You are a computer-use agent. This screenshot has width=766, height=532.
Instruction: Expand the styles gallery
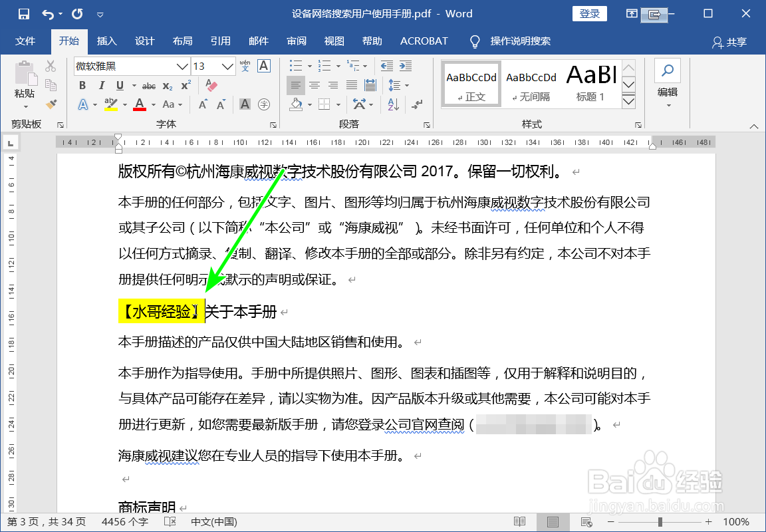coord(628,102)
